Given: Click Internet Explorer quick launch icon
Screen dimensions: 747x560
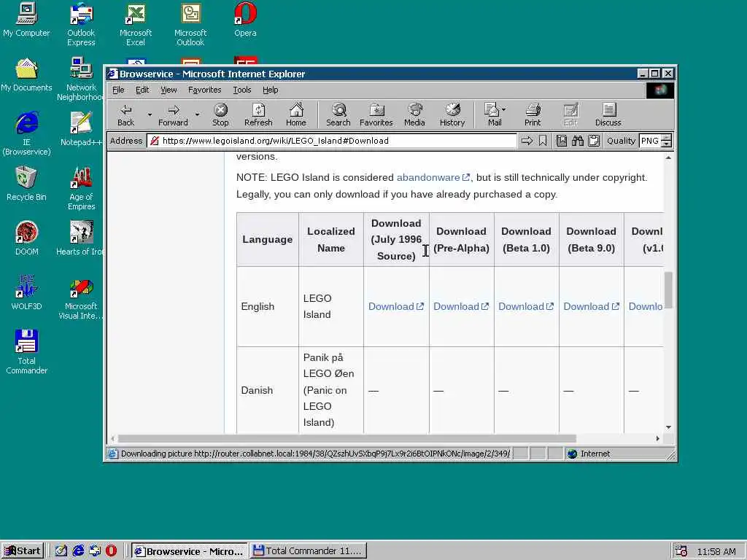Looking at the screenshot, I should (x=78, y=551).
